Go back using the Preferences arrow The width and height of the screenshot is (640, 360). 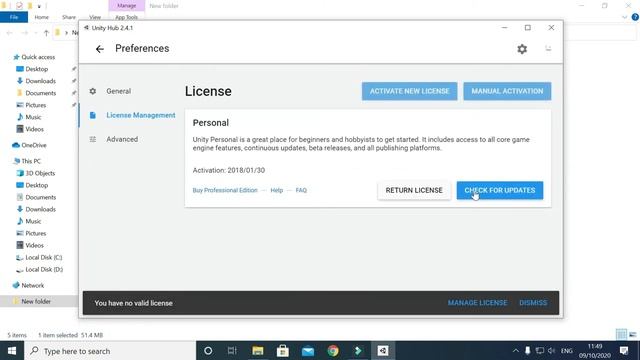pyautogui.click(x=100, y=49)
